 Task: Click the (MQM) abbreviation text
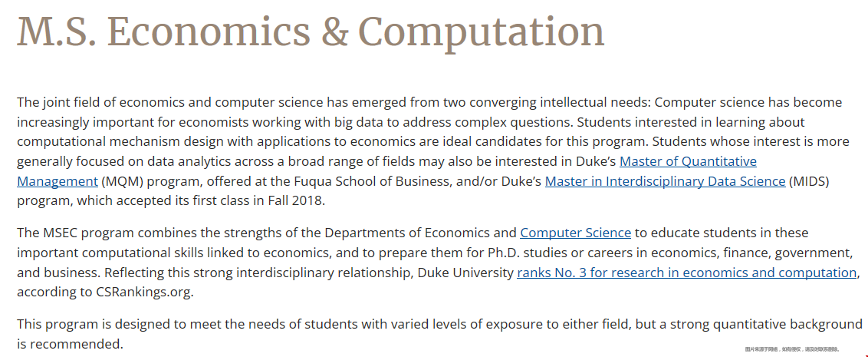(122, 181)
